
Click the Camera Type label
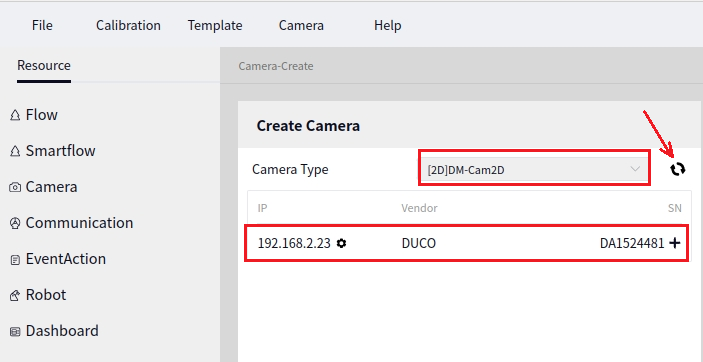(x=290, y=170)
